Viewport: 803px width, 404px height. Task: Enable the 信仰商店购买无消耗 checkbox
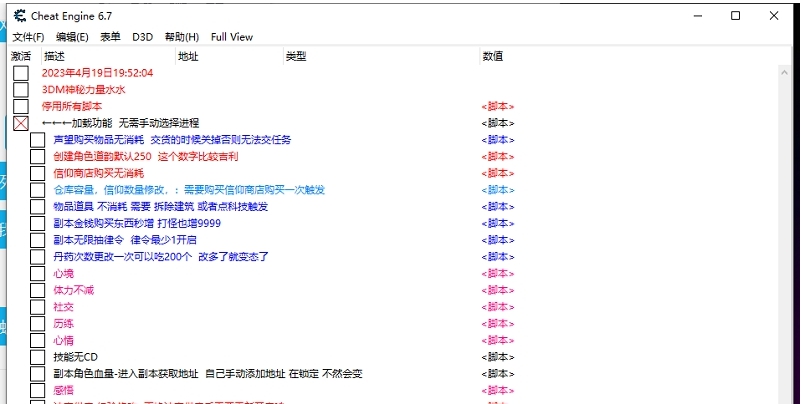[x=37, y=173]
